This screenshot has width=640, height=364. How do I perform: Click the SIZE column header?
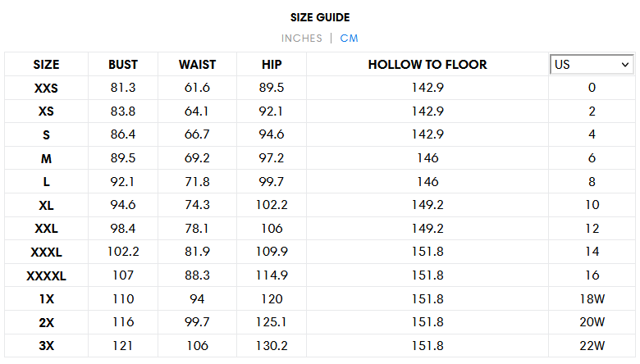tap(46, 65)
